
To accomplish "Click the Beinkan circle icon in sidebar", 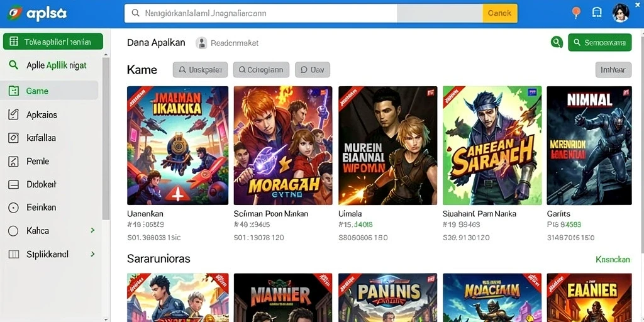I will tap(14, 208).
